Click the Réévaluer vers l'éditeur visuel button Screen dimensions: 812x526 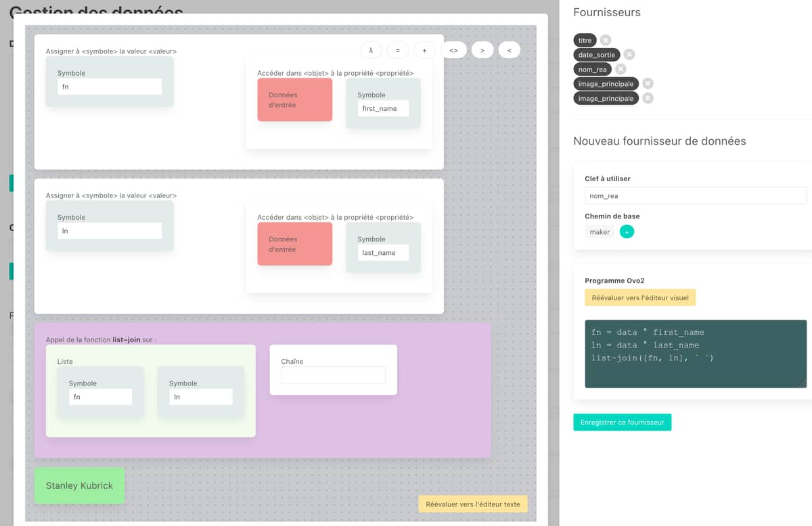pos(639,297)
